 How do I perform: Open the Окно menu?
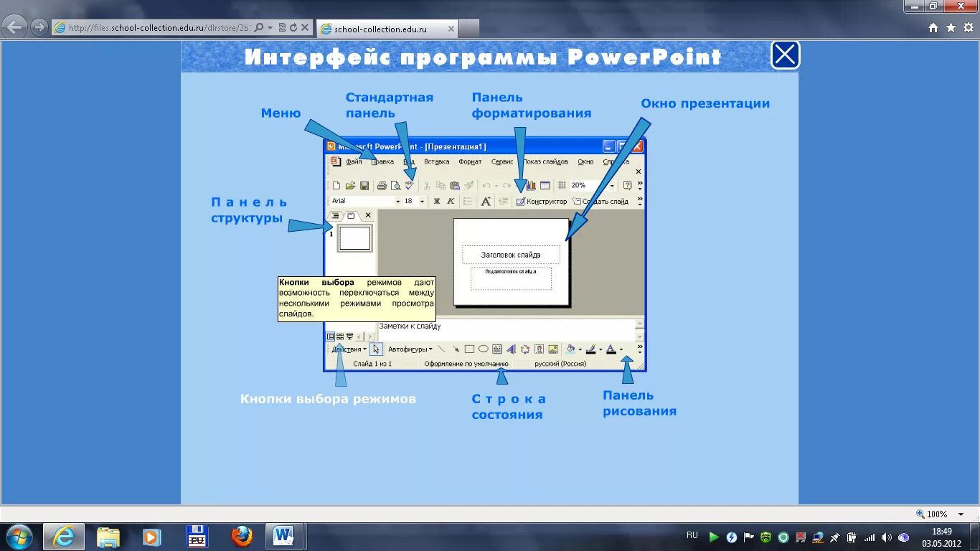coord(585,162)
